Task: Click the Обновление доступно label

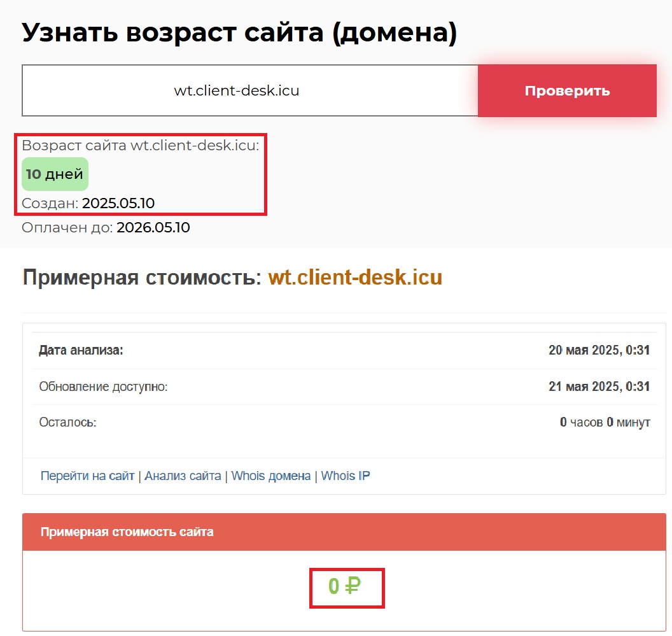Action: tap(103, 386)
